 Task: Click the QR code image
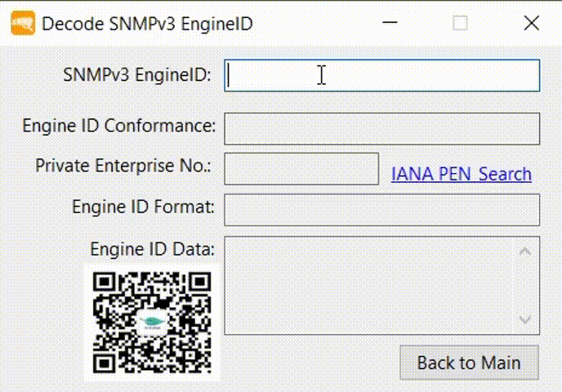pyautogui.click(x=152, y=323)
